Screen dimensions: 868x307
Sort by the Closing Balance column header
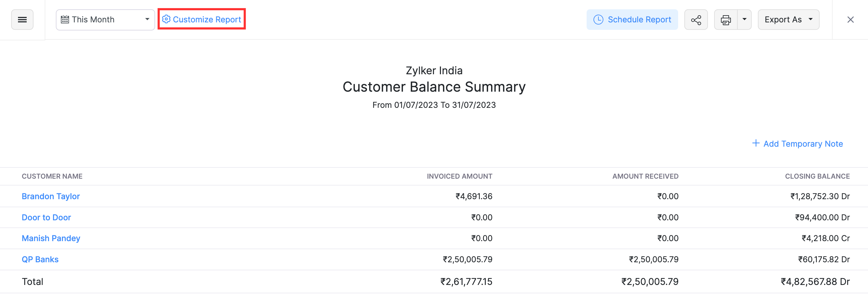817,176
